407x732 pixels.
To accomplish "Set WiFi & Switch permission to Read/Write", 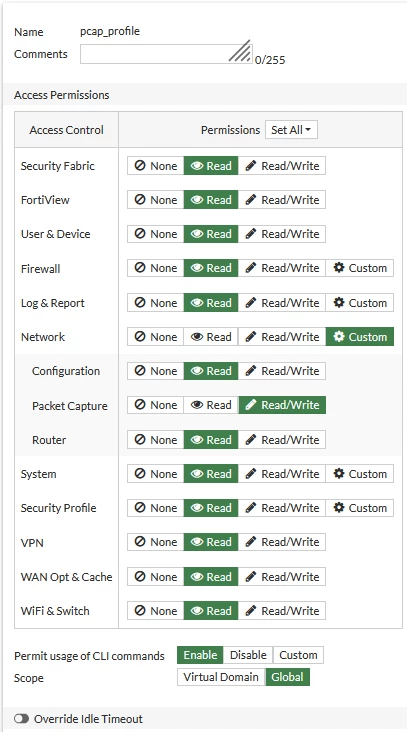I will 282,611.
